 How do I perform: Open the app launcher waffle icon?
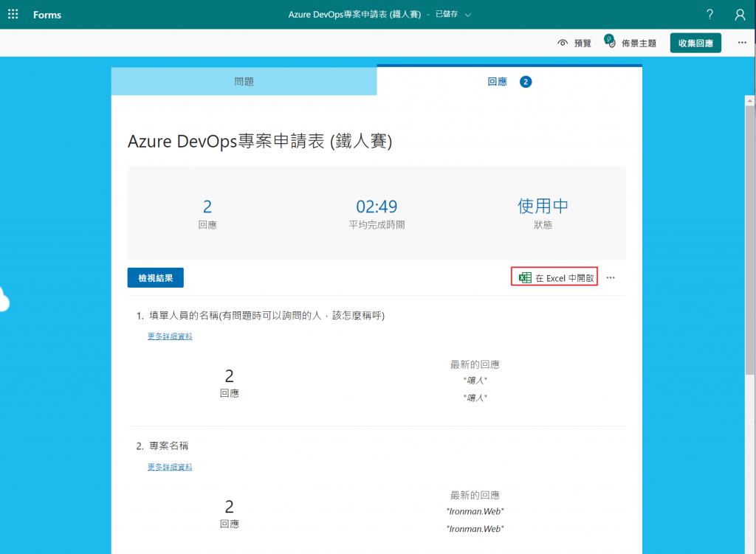click(13, 14)
